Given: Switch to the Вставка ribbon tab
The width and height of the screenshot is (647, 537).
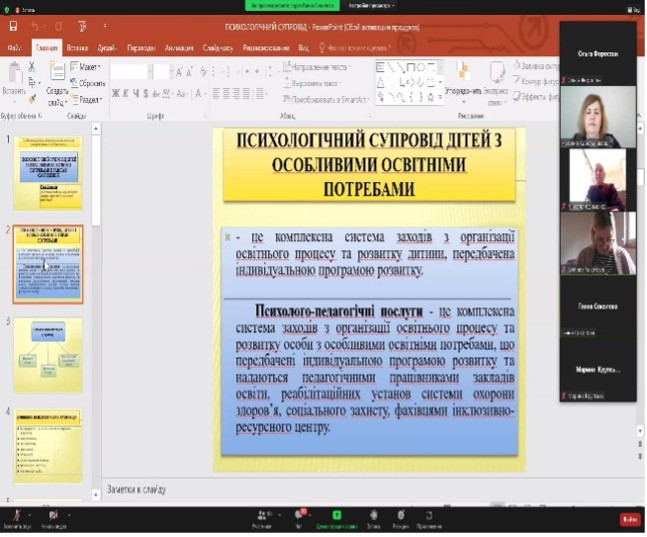Looking at the screenshot, I should 77,47.
